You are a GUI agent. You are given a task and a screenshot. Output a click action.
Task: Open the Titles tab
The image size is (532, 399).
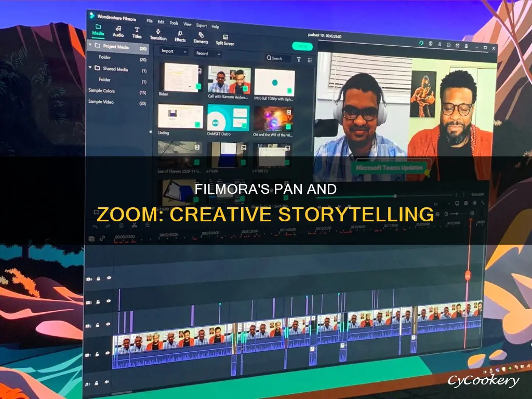(x=137, y=33)
